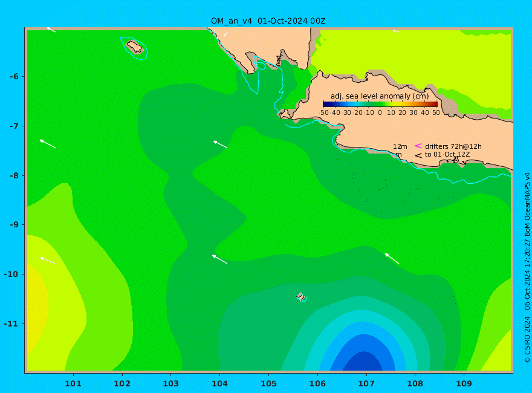
Task: Click the dark blue anomaly minimum near 107E
Action: pyautogui.click(x=363, y=362)
